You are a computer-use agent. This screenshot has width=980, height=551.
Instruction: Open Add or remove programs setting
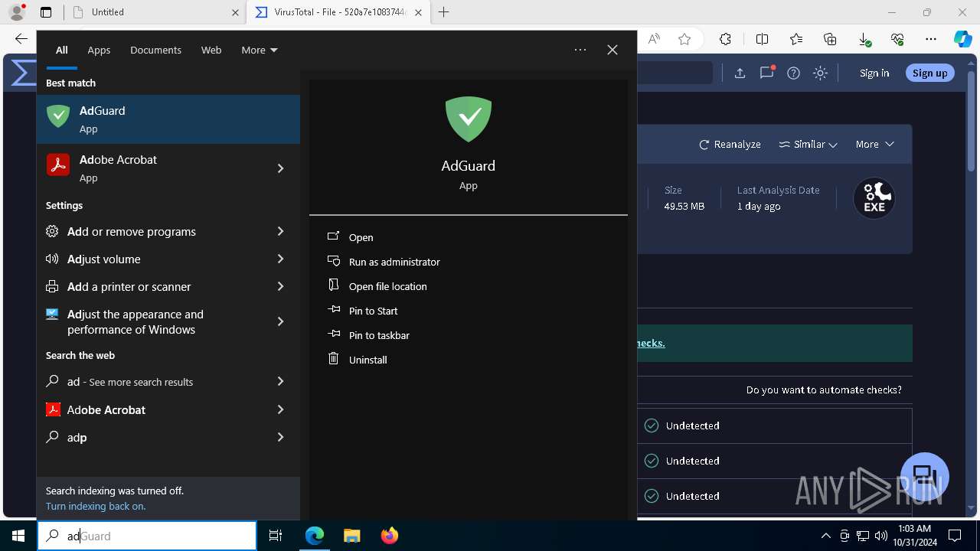pos(150,231)
